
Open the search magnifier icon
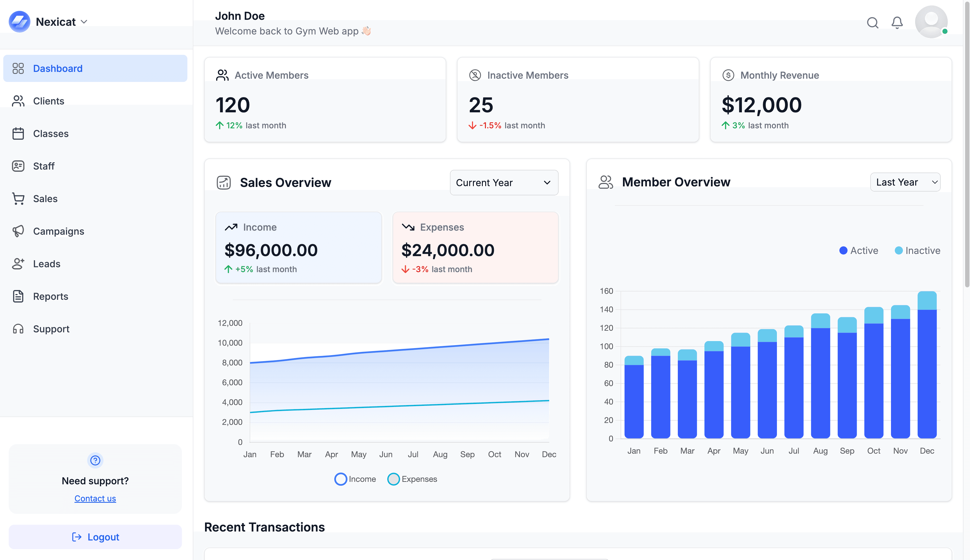click(x=873, y=23)
